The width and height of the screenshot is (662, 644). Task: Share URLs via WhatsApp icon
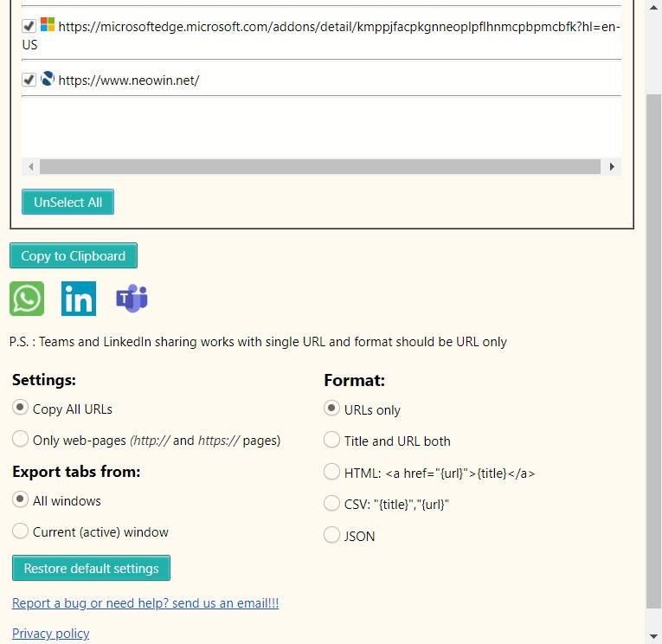(x=27, y=299)
